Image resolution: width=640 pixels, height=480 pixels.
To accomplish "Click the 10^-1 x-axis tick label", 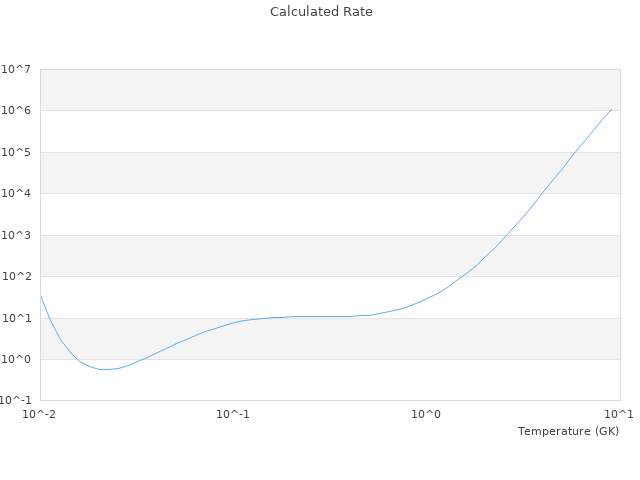I will click(x=233, y=413).
